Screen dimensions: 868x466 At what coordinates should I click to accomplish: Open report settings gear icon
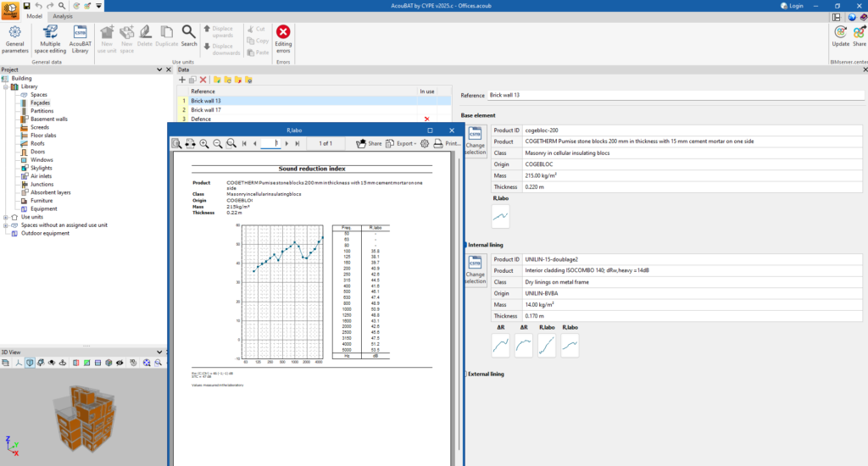click(x=425, y=144)
